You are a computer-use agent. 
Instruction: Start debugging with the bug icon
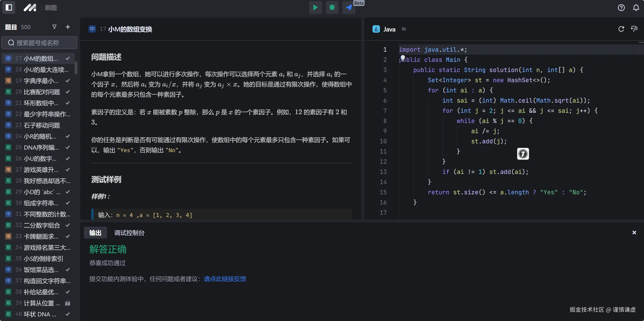(x=332, y=7)
